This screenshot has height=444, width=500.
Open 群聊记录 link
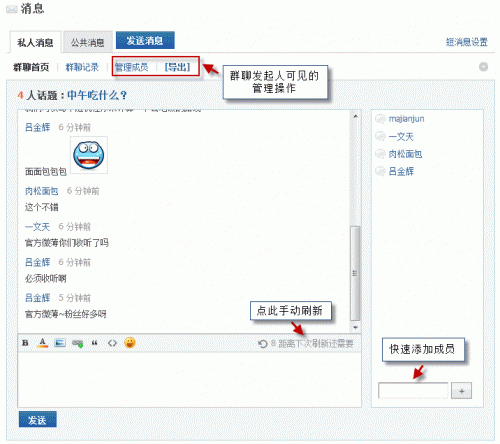click(x=82, y=67)
